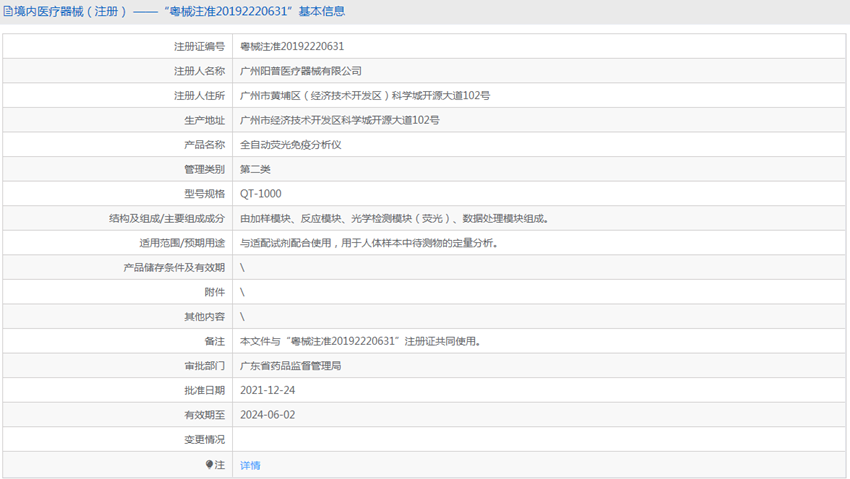Click the 注册证编号 row label

tap(199, 47)
